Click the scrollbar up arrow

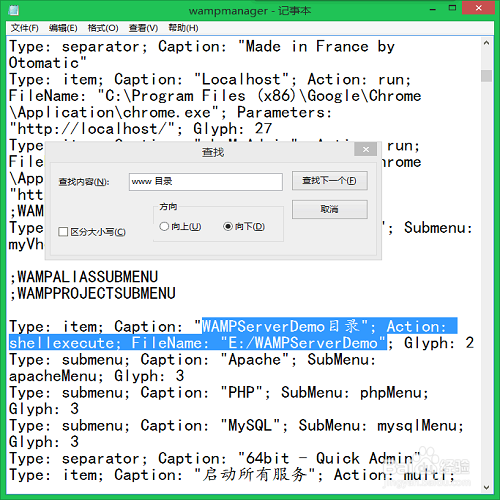click(486, 43)
